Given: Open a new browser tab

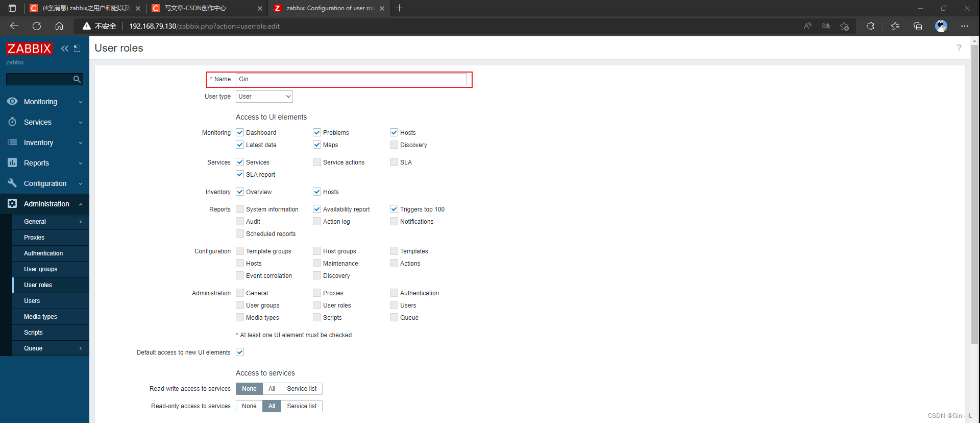Looking at the screenshot, I should click(400, 8).
